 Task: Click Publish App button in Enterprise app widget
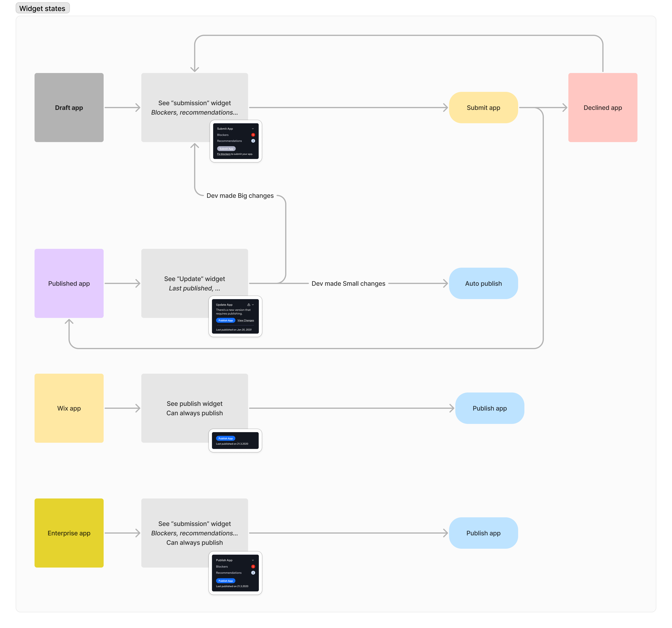226,581
